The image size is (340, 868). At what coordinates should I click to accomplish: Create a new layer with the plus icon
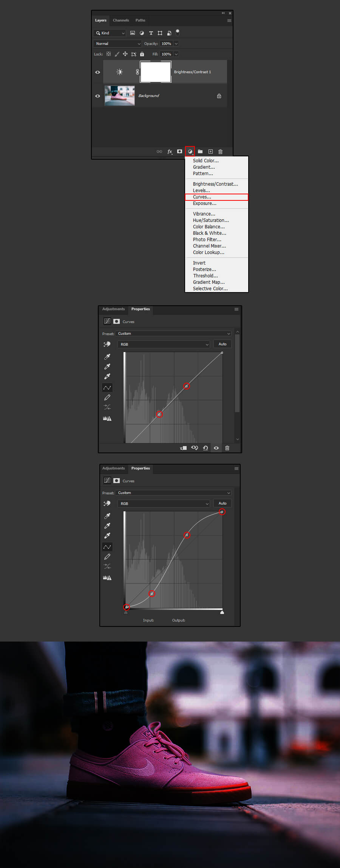[210, 152]
